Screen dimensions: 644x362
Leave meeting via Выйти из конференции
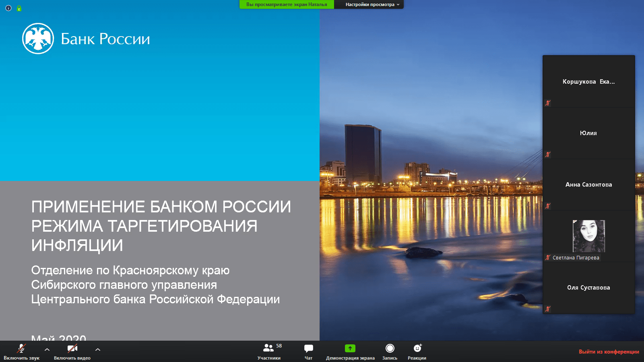pyautogui.click(x=609, y=352)
